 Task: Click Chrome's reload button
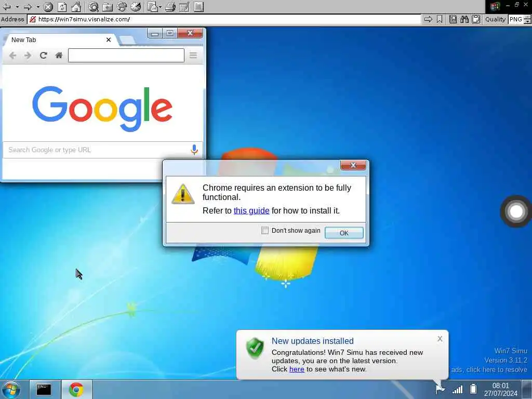43,55
